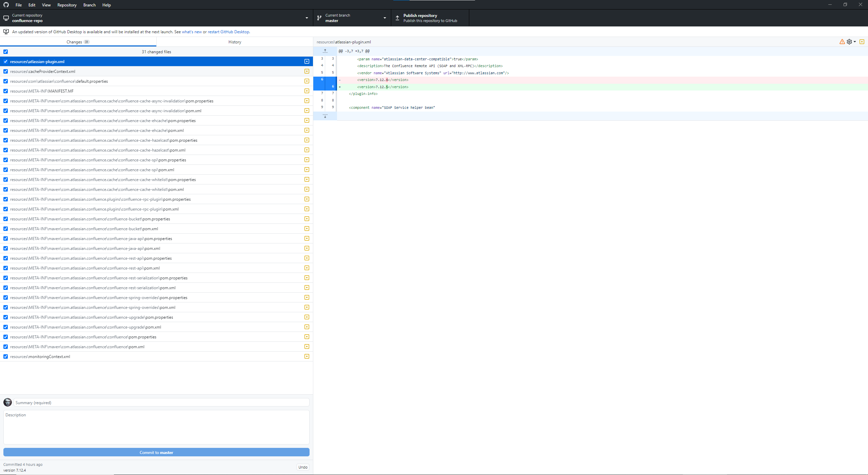
Task: Open the Branch menu
Action: point(90,5)
